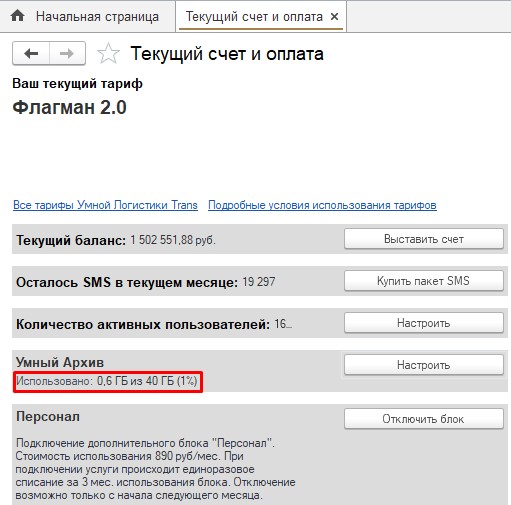Go back with the left arrow button
This screenshot has width=511, height=505.
pyautogui.click(x=31, y=53)
